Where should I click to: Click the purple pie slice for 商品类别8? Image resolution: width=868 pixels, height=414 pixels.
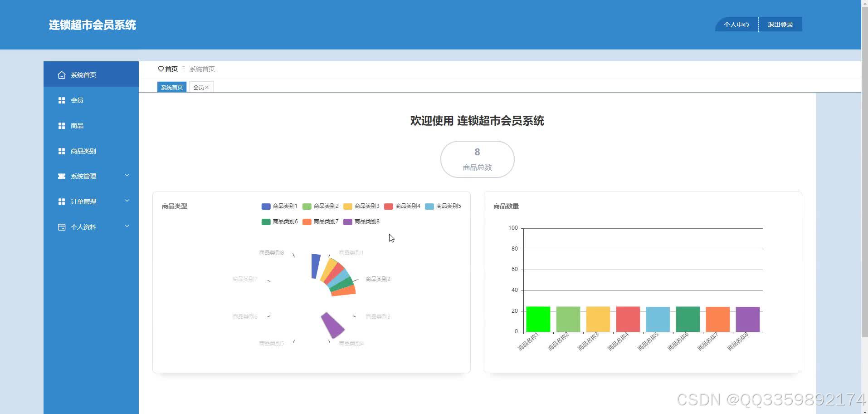click(x=333, y=325)
